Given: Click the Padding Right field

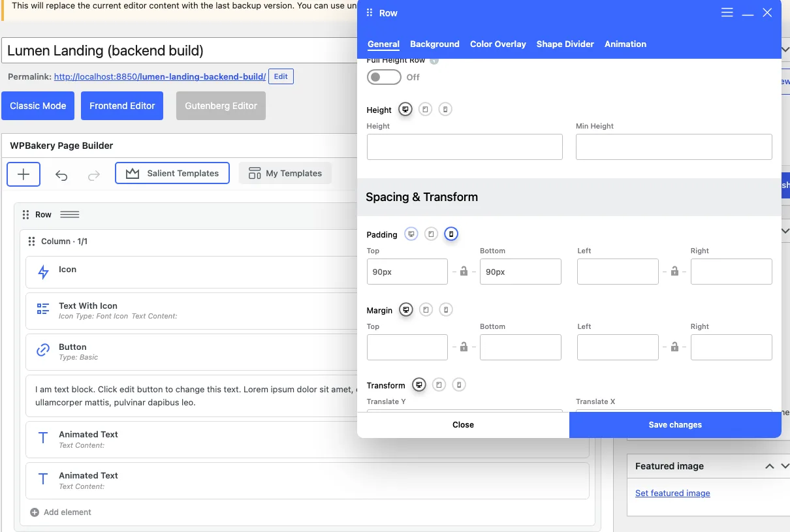Looking at the screenshot, I should [x=731, y=272].
